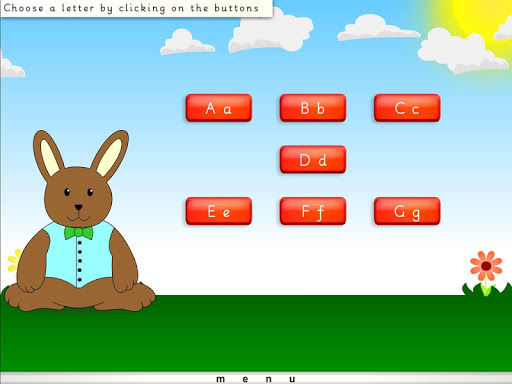Click the bunny's green bow tie
The width and height of the screenshot is (512, 384).
[x=79, y=233]
